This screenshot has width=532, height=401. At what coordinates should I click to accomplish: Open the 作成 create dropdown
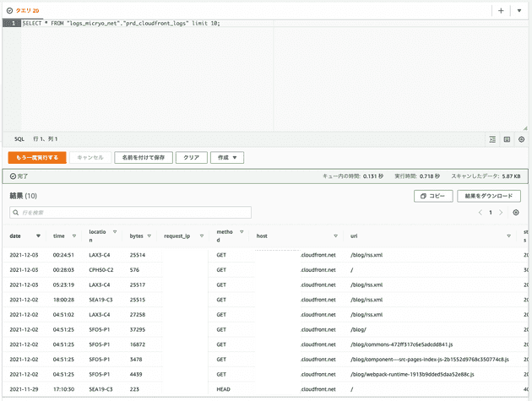(x=227, y=157)
